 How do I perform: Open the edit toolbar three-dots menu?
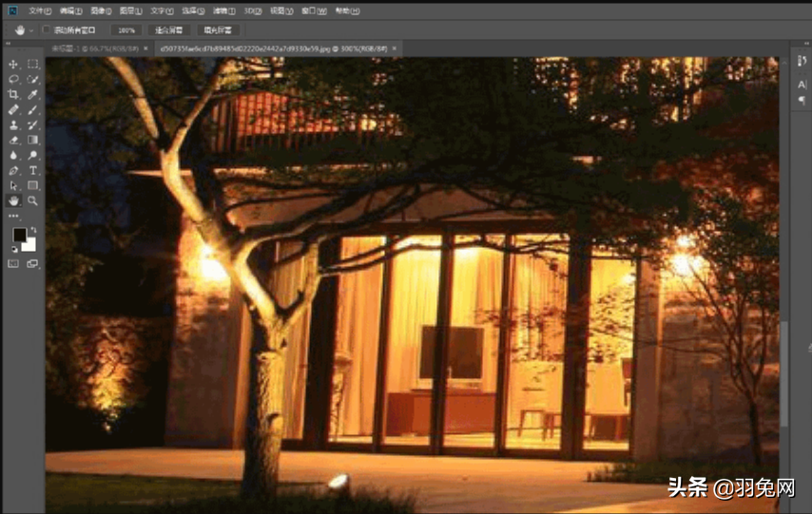pyautogui.click(x=13, y=216)
